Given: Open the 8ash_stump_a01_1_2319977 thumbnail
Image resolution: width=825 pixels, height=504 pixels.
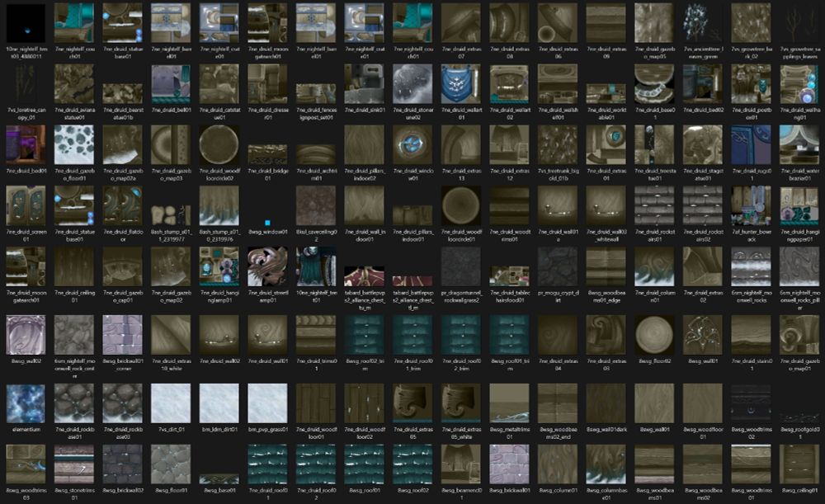Looking at the screenshot, I should coord(171,215).
